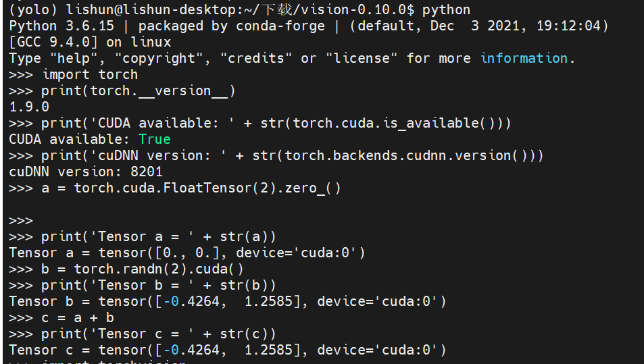Click the "cuDNN version: 8201" output line
Screen dimensions: 644x364
point(86,172)
